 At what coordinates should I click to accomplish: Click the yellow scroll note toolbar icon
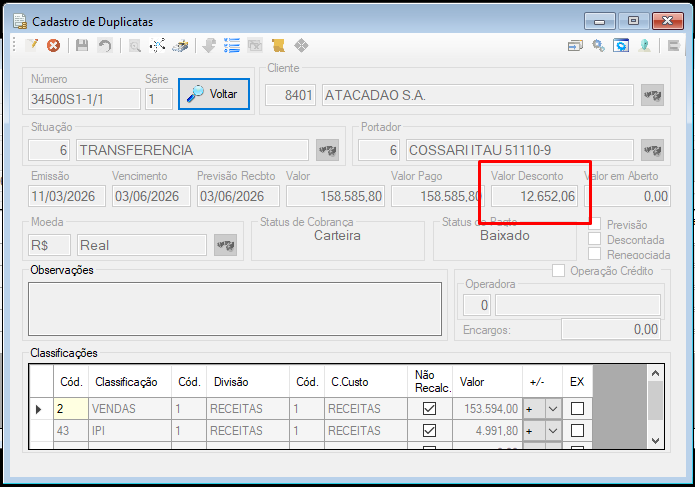point(278,45)
